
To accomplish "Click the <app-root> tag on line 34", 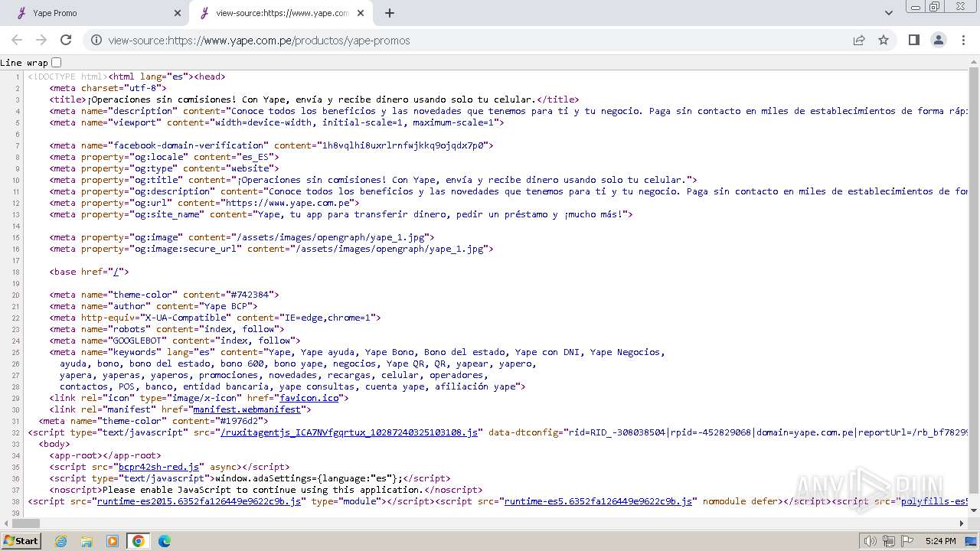I will point(76,455).
